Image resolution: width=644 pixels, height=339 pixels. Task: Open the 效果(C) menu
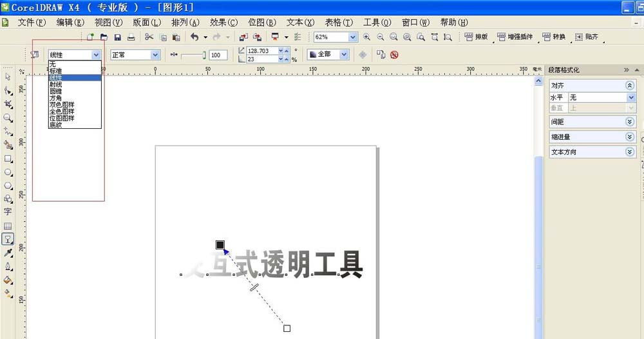tap(224, 22)
